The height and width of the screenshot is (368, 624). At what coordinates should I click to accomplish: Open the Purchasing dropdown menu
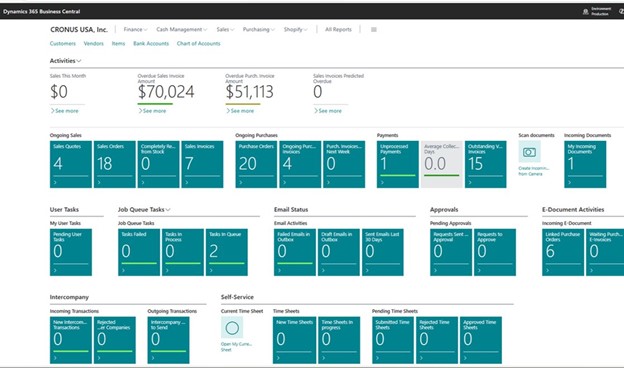tap(259, 29)
